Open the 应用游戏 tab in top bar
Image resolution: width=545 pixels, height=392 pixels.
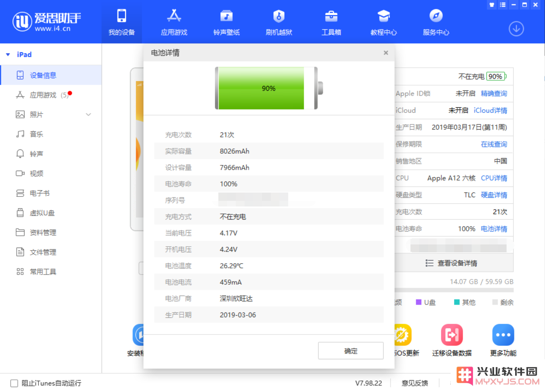click(x=174, y=22)
